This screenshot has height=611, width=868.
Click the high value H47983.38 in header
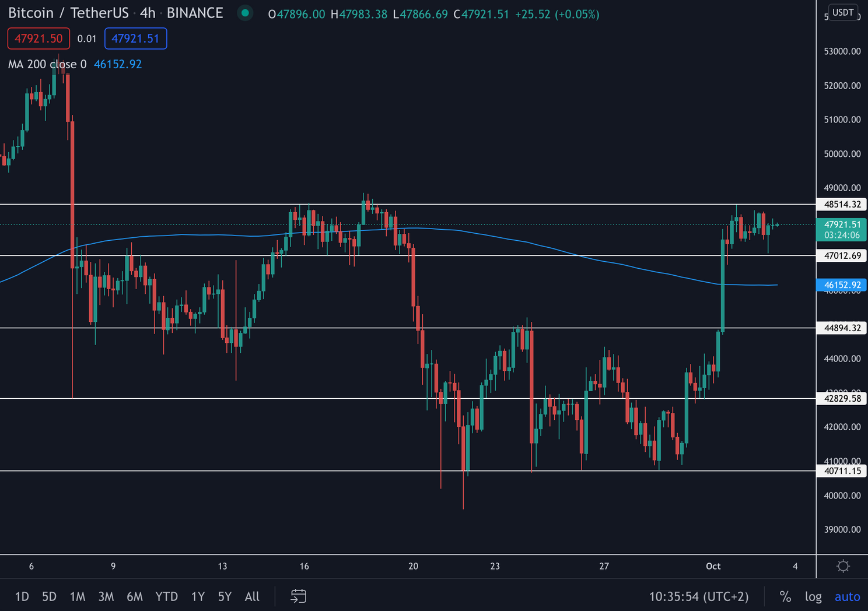[x=359, y=14]
